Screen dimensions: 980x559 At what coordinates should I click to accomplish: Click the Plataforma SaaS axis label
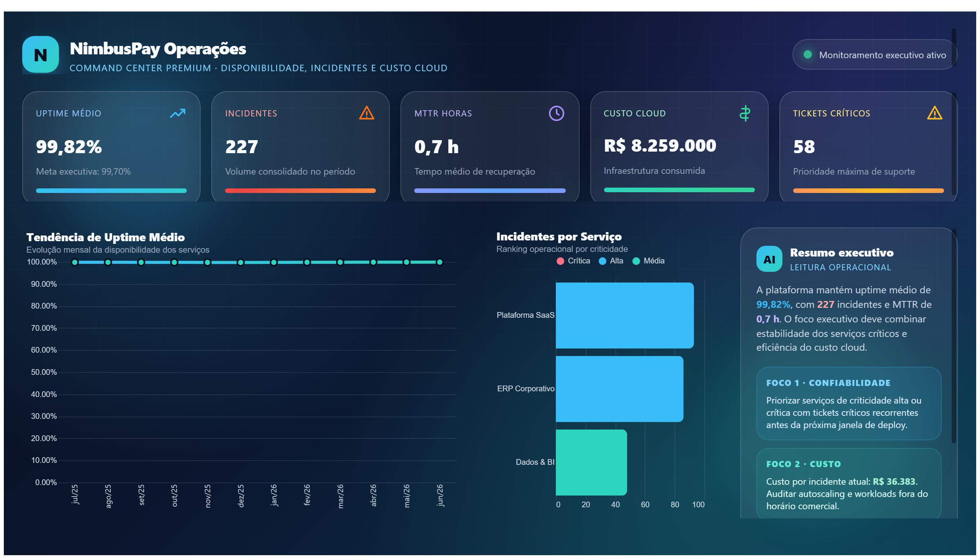tap(525, 315)
